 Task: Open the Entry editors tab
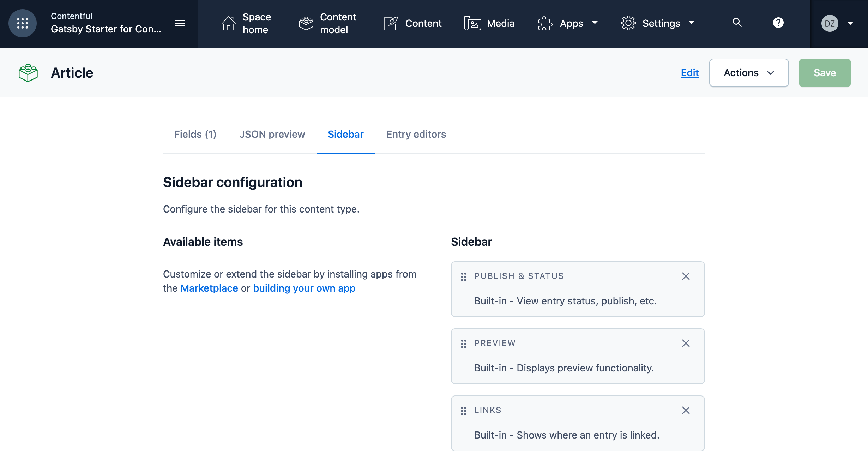pos(416,134)
